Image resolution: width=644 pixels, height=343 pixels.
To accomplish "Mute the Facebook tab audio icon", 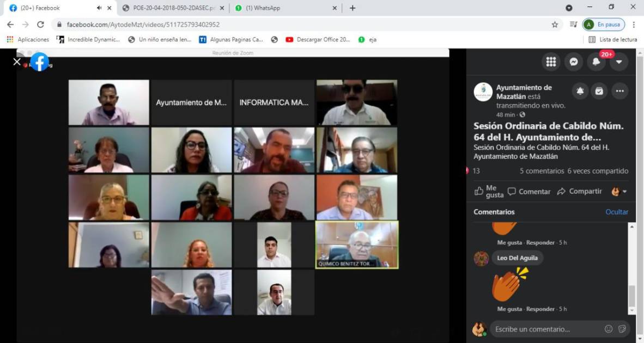I will [x=99, y=8].
